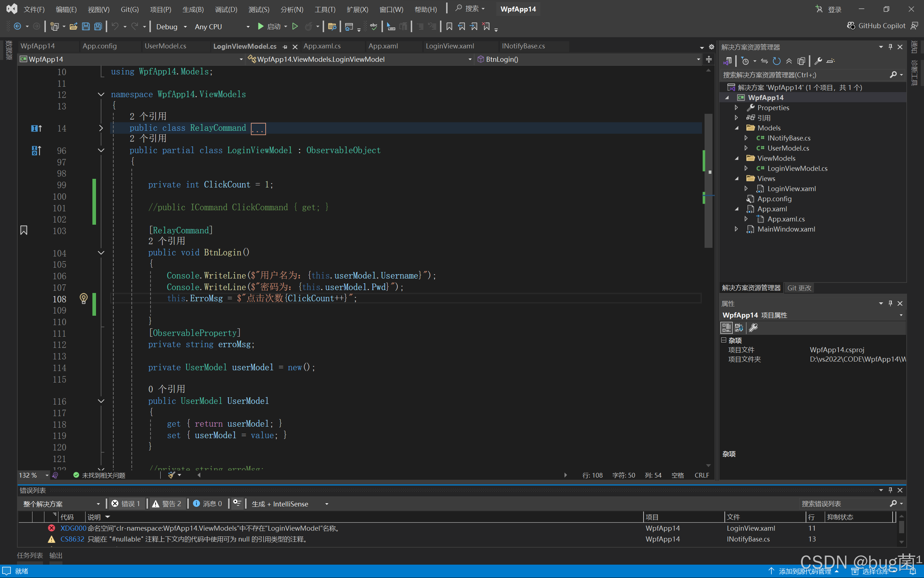Image resolution: width=924 pixels, height=578 pixels.
Task: Click the lightbulb quick actions icon
Action: tap(84, 298)
